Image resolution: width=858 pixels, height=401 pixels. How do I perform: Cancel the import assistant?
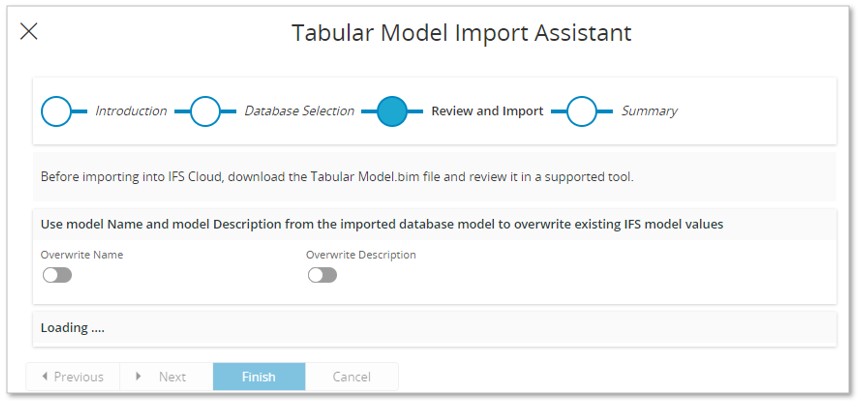[x=351, y=377]
